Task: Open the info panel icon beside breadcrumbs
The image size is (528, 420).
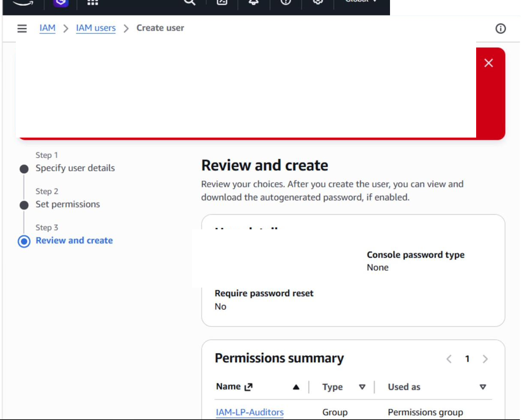Action: 501,29
